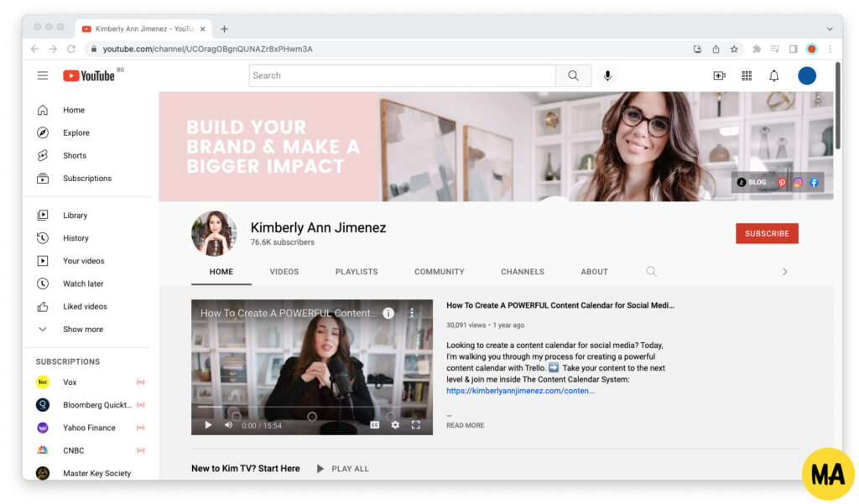Enter fullscreen on the video player

pyautogui.click(x=416, y=425)
